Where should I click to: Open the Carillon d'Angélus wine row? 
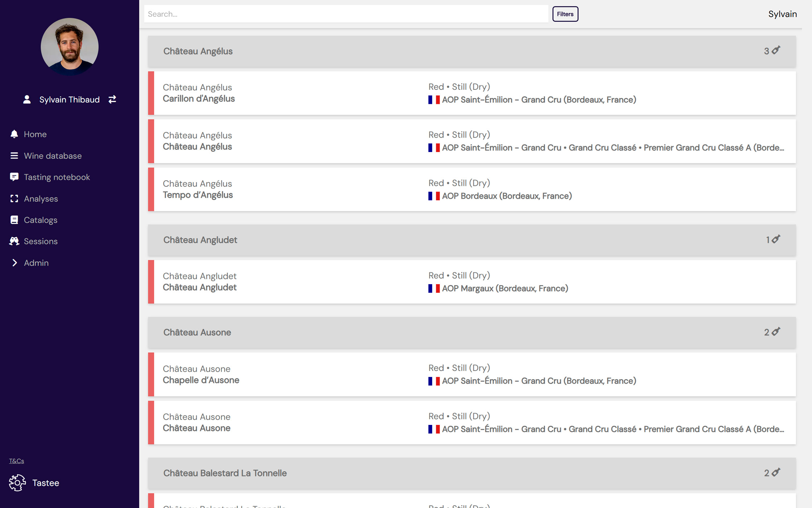pyautogui.click(x=472, y=93)
